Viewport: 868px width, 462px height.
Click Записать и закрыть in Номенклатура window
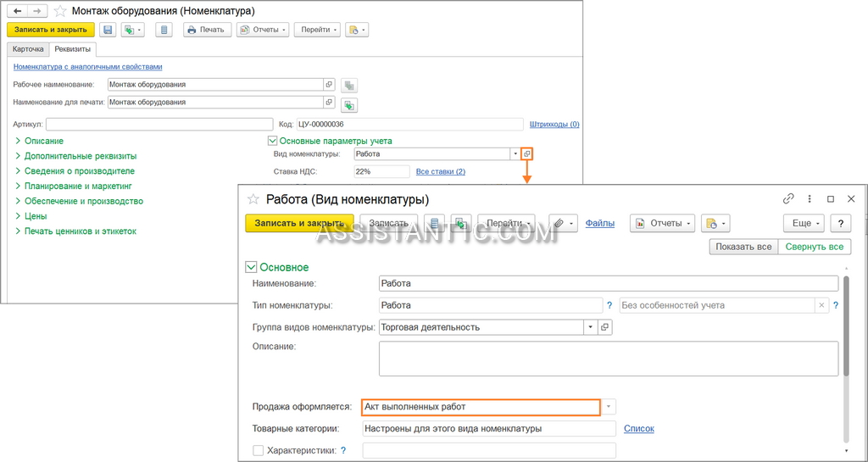pos(51,30)
